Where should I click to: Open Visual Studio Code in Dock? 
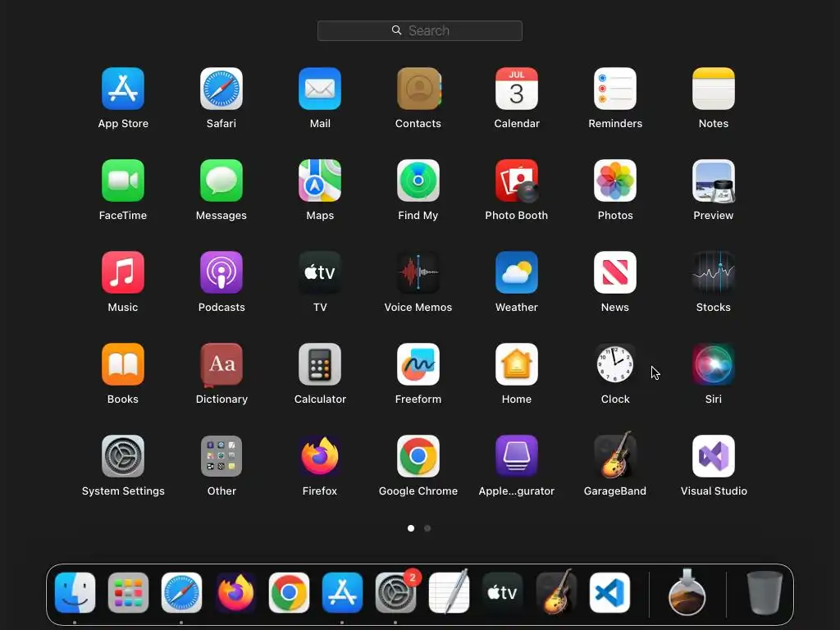(x=609, y=592)
